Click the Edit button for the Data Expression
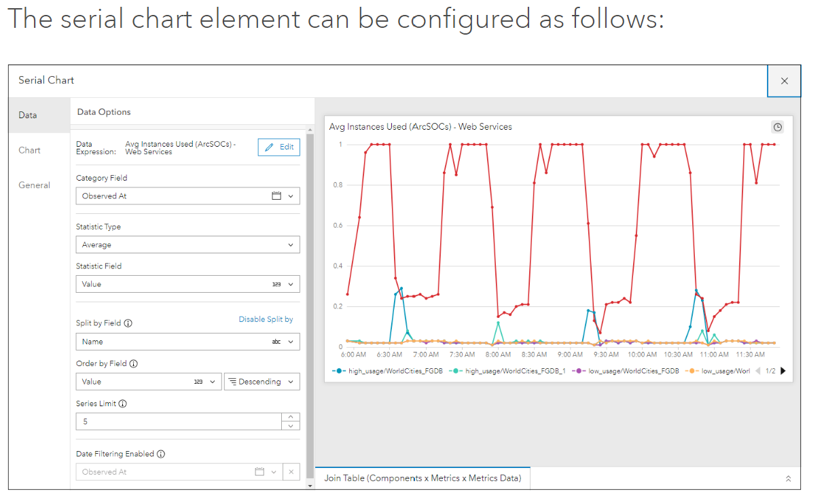 [x=279, y=147]
